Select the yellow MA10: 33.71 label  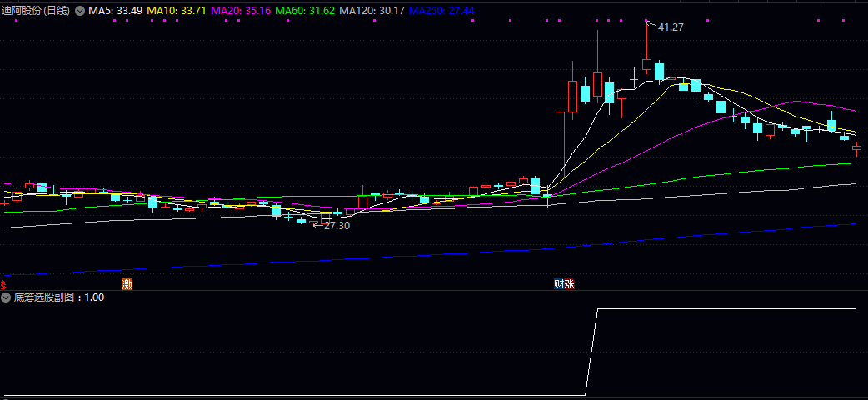[x=177, y=11]
